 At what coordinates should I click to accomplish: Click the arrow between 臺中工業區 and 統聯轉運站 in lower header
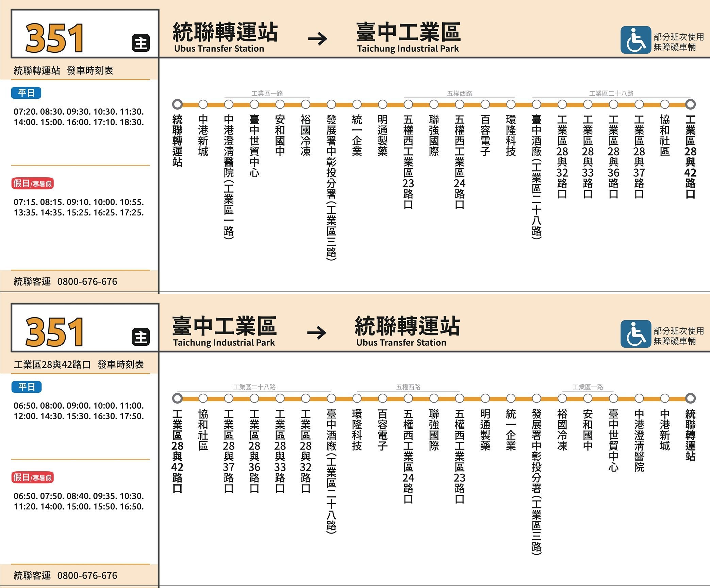[x=316, y=332]
